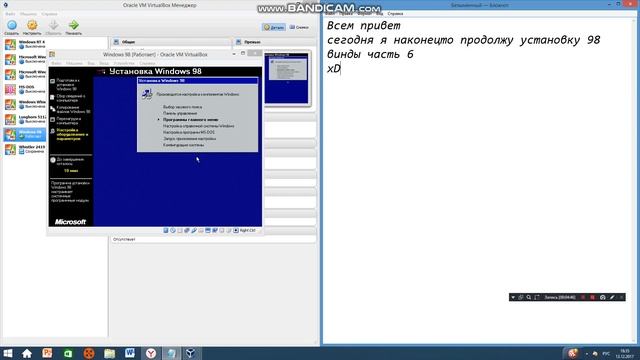Open Справка menu in Notepad window
640x360 pixels.
[x=395, y=14]
